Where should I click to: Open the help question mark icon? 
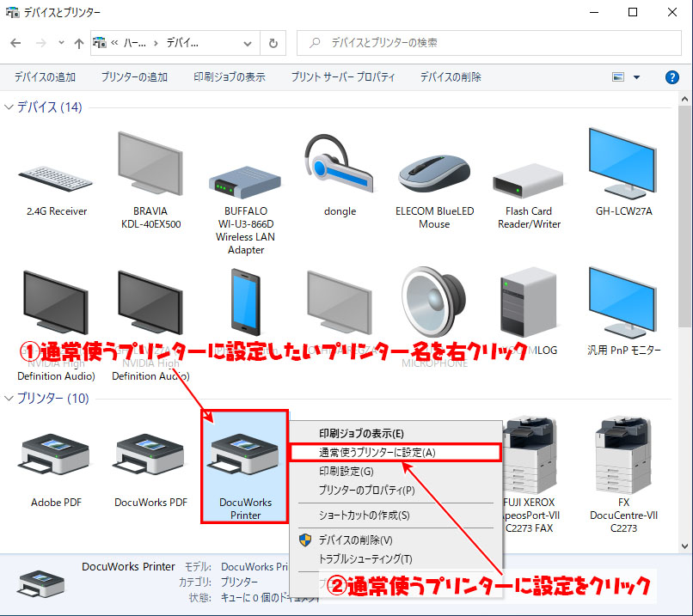point(672,77)
